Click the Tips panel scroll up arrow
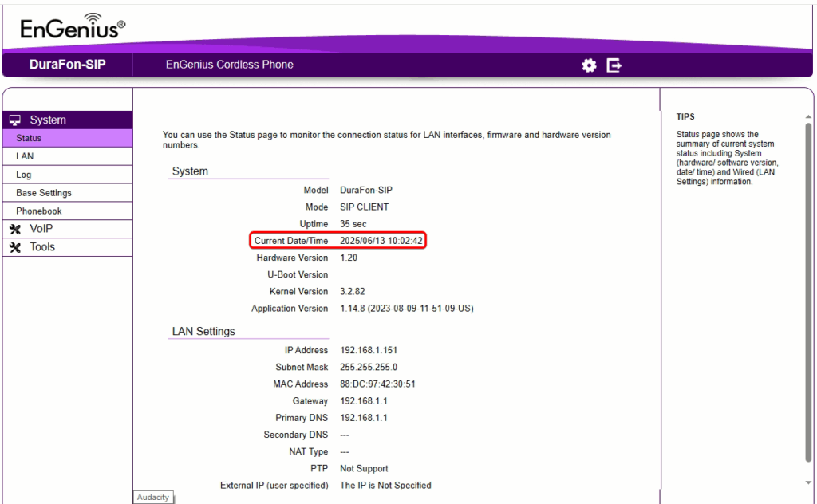The width and height of the screenshot is (817, 504). [808, 116]
